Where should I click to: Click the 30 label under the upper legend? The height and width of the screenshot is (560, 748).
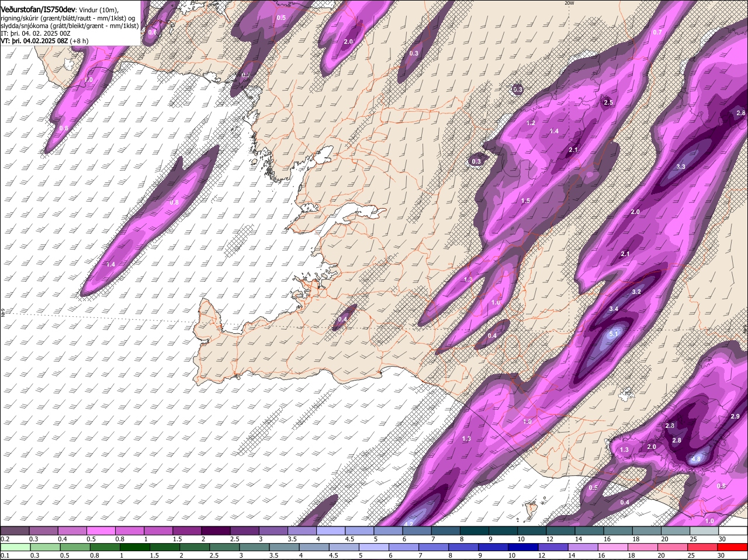tap(722, 539)
